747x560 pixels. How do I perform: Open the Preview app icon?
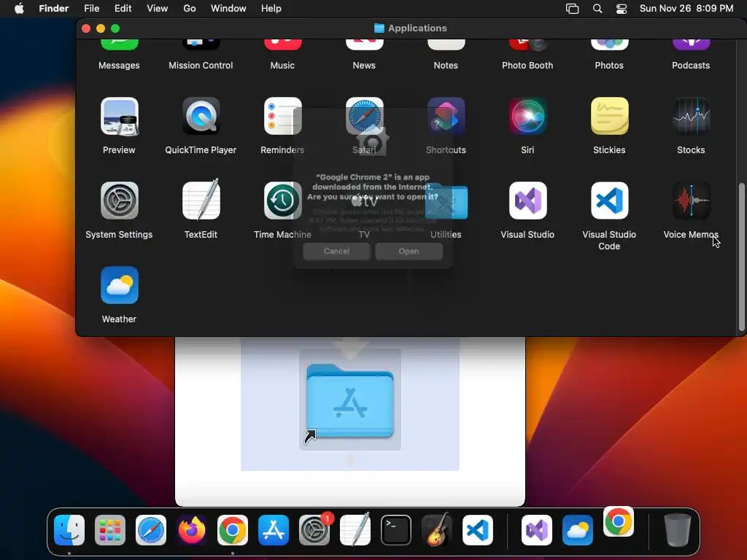click(119, 116)
